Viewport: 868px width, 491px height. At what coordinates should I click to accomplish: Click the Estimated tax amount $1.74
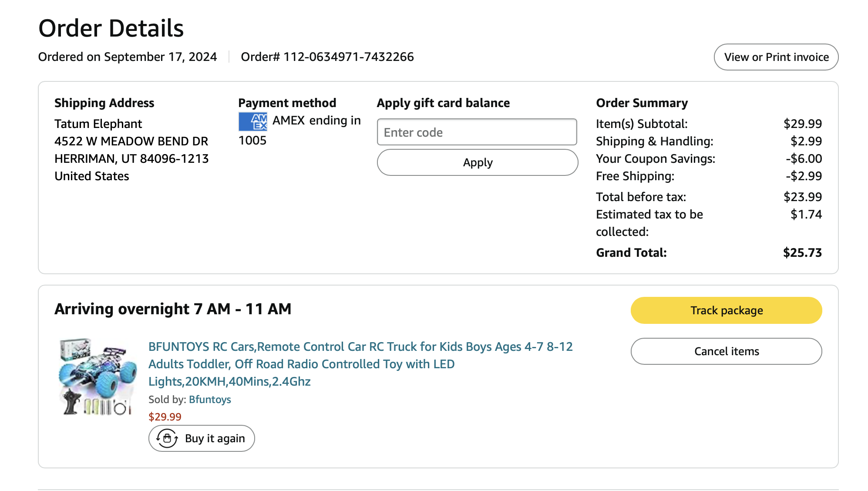point(806,215)
